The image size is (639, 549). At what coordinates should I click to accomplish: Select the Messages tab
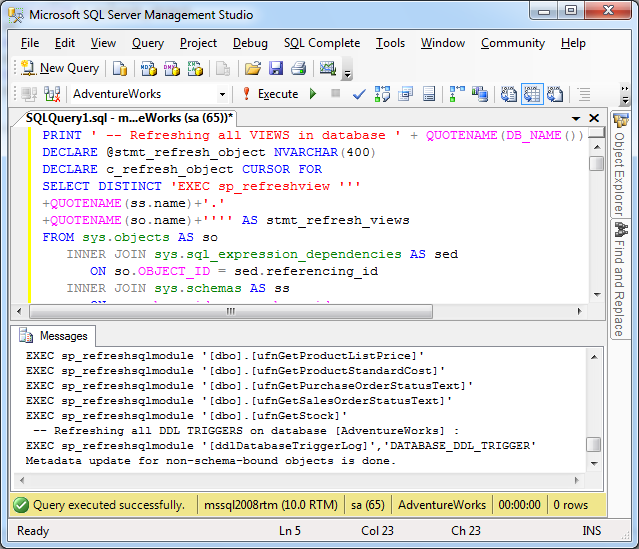click(x=54, y=336)
